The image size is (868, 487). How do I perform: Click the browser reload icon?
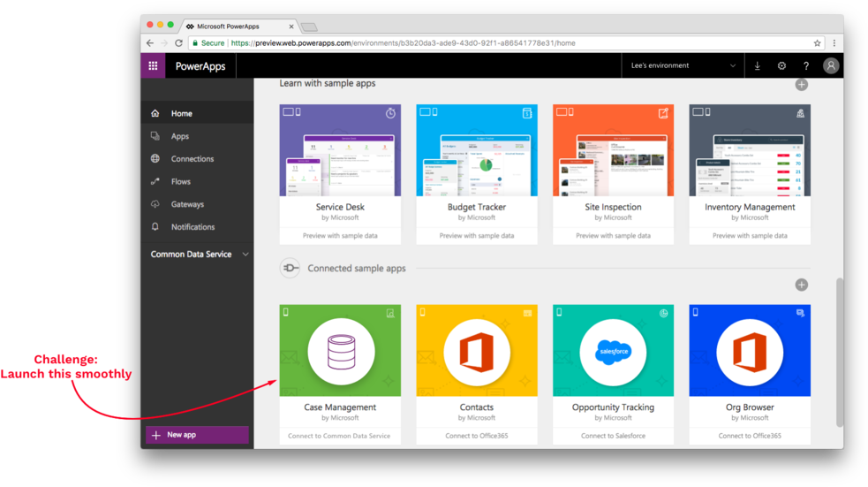[x=179, y=42]
